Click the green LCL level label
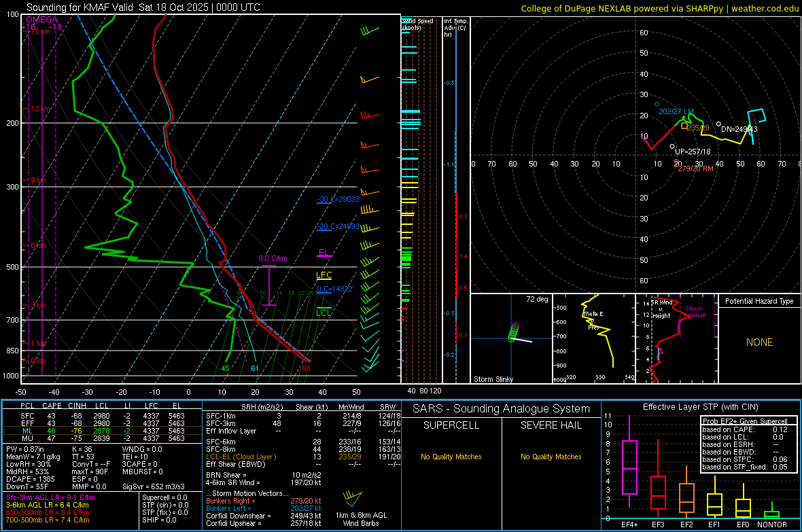The height and width of the screenshot is (532, 802). point(324,313)
